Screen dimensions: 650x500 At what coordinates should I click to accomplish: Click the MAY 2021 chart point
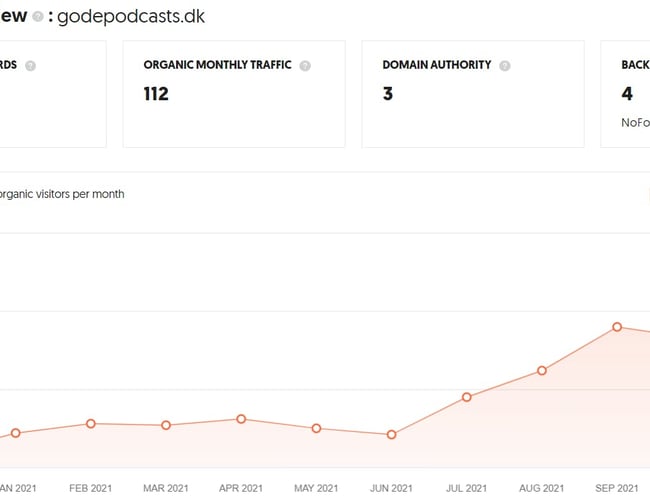(x=316, y=428)
